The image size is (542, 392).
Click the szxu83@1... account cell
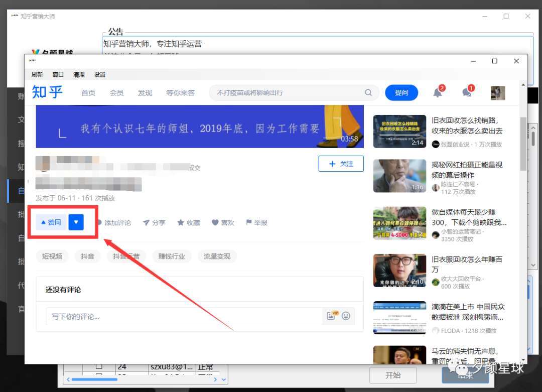[x=172, y=367]
